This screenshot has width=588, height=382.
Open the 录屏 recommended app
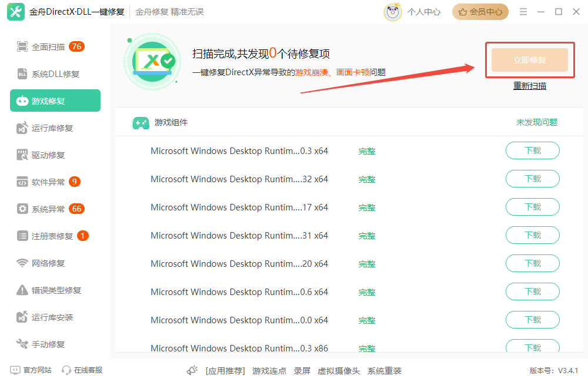click(302, 371)
